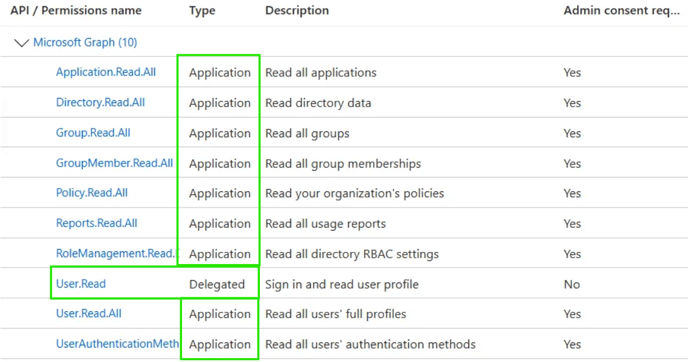Select the 'Delegated' type cell
The height and width of the screenshot is (362, 688).
point(217,284)
